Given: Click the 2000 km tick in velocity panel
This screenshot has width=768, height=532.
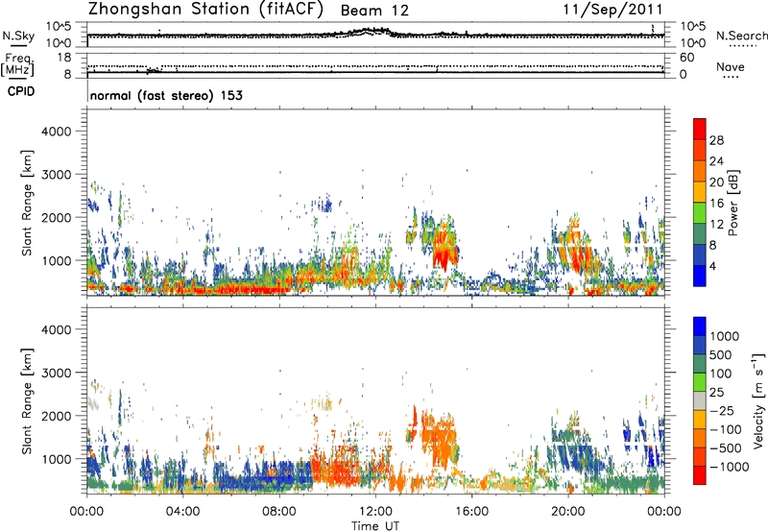Looking at the screenshot, I should coord(57,416).
